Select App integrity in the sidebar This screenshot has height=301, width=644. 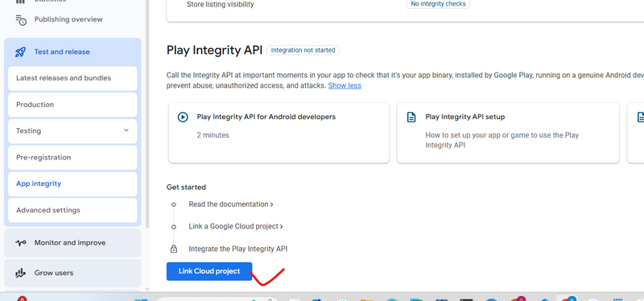click(x=72, y=184)
